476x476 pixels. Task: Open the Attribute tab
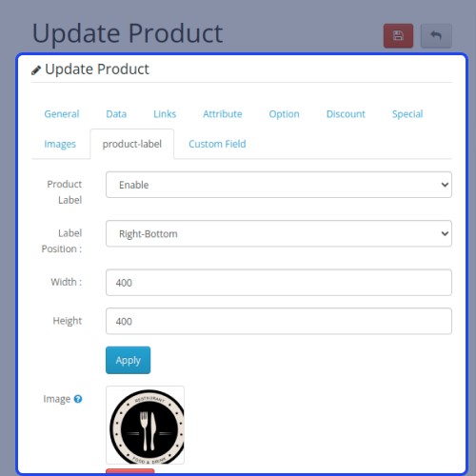[223, 114]
